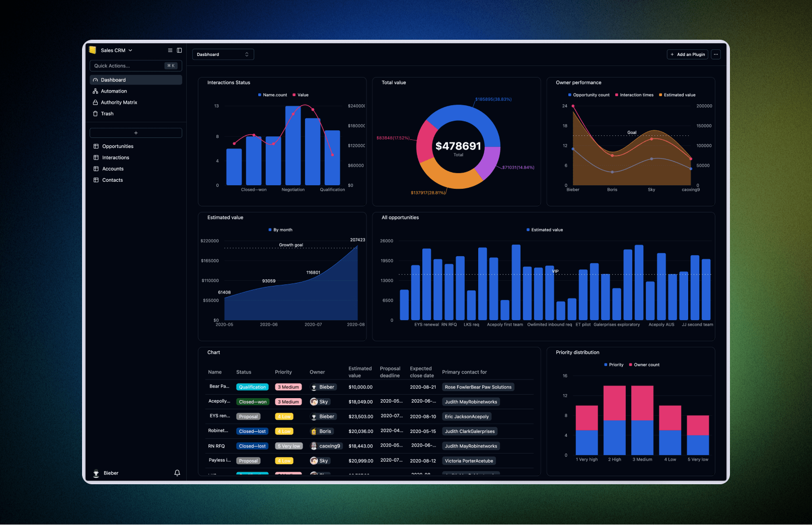Image resolution: width=812 pixels, height=525 pixels.
Task: Click the Authority Matrix lock icon
Action: (x=96, y=102)
